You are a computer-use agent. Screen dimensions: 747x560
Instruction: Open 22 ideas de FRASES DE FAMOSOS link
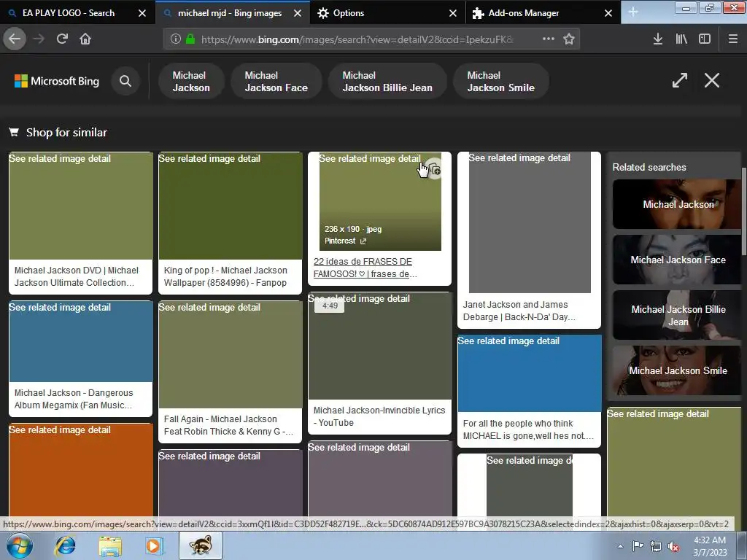(x=365, y=268)
